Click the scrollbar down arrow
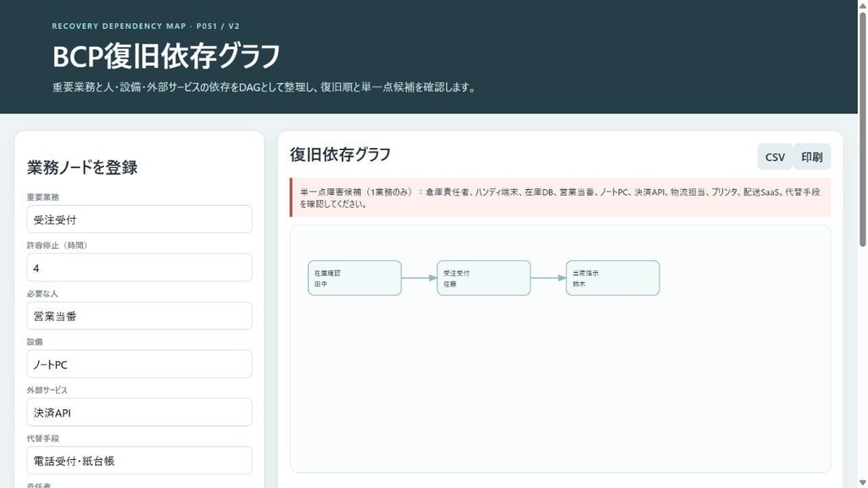The height and width of the screenshot is (488, 868). (862, 483)
